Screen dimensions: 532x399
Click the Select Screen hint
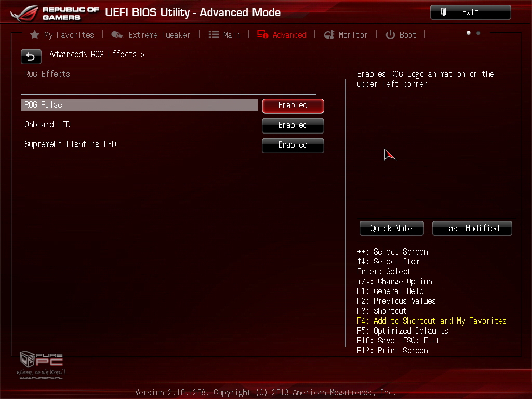(x=393, y=252)
